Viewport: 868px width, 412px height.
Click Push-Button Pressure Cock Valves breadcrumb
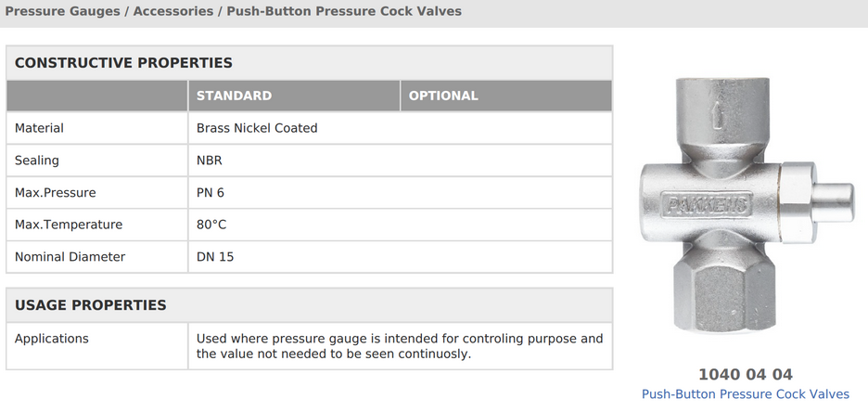click(x=344, y=11)
